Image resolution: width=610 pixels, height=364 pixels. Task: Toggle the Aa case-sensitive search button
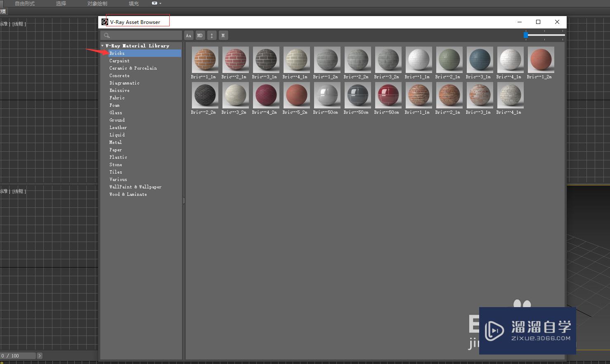189,35
